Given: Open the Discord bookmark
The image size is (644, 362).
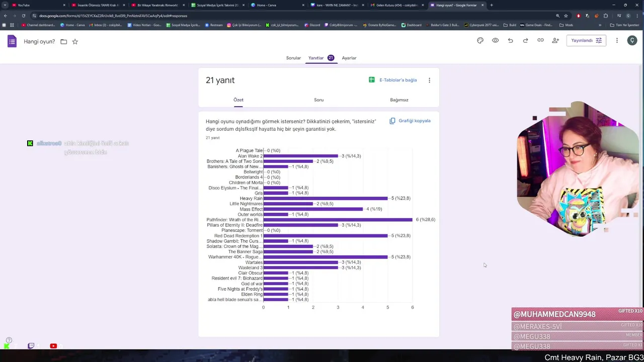Looking at the screenshot, I should click(x=312, y=25).
